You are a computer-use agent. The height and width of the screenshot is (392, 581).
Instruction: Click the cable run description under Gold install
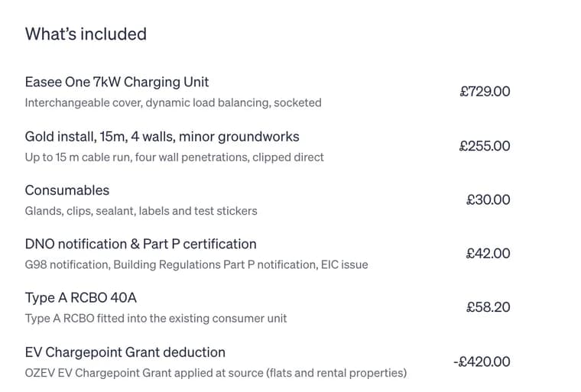coord(174,157)
